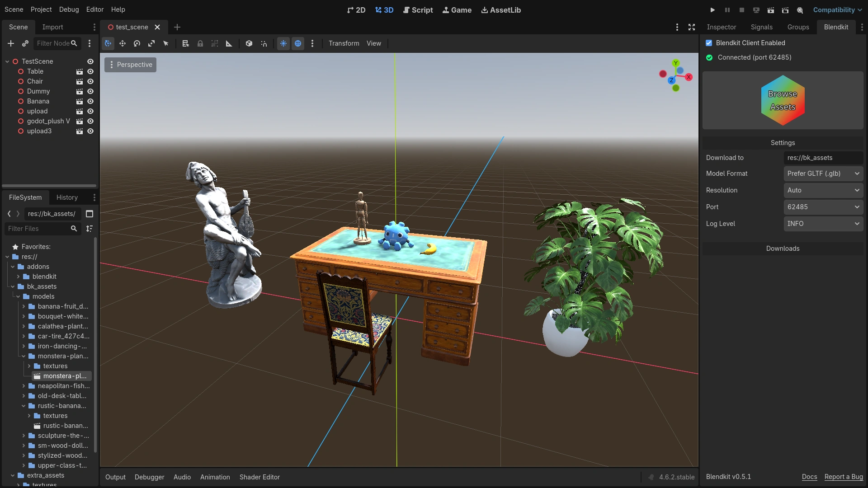
Task: Hide the Banana node visibility eye
Action: pos(90,101)
